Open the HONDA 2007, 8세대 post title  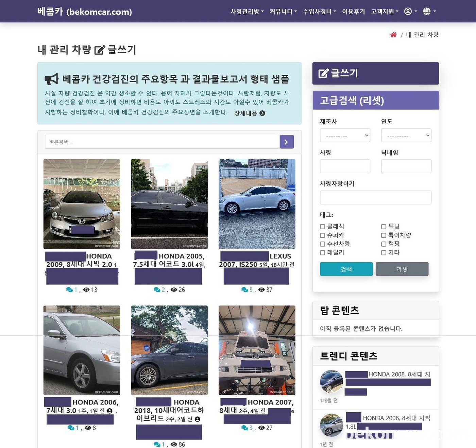coord(257,406)
